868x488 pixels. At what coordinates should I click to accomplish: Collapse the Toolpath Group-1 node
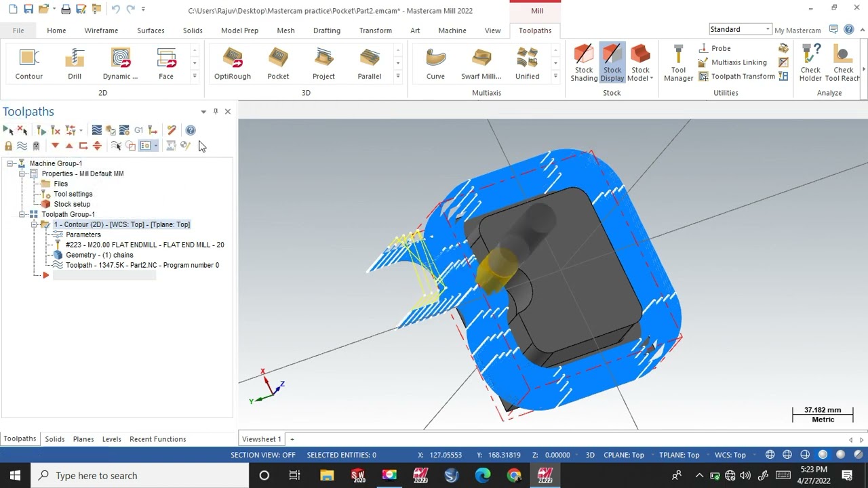click(x=22, y=214)
